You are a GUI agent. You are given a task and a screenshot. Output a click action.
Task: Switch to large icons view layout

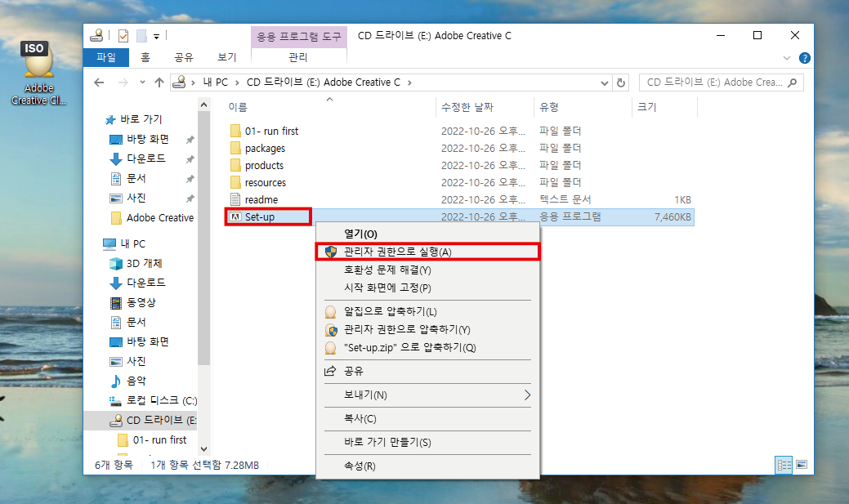(802, 465)
